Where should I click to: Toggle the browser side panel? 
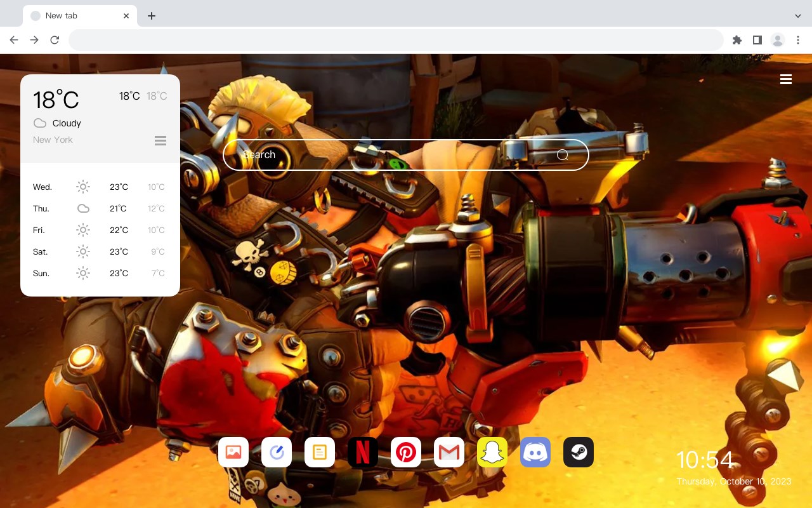click(x=757, y=40)
